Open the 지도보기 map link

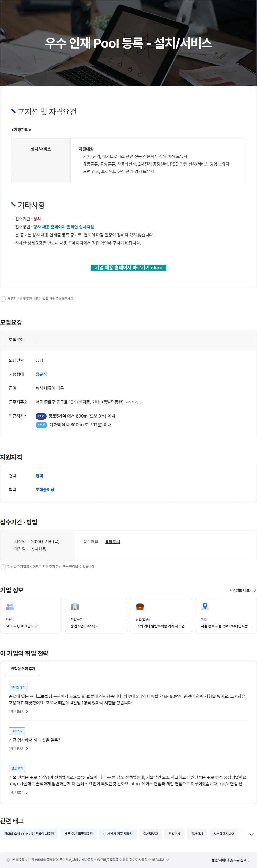[x=132, y=402]
